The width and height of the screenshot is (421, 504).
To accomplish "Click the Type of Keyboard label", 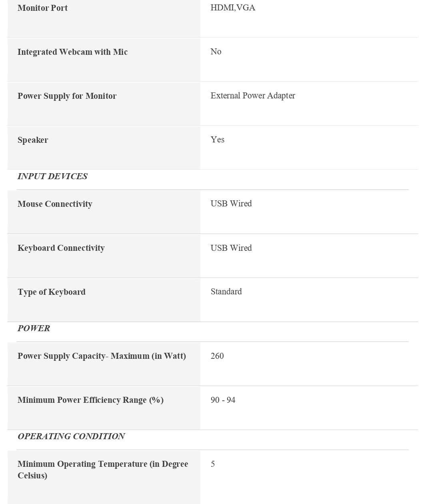I will pos(51,292).
